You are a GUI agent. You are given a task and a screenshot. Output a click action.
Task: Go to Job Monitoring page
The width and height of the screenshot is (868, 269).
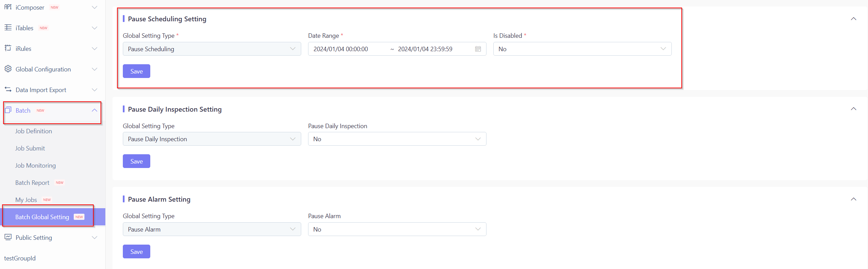[35, 166]
